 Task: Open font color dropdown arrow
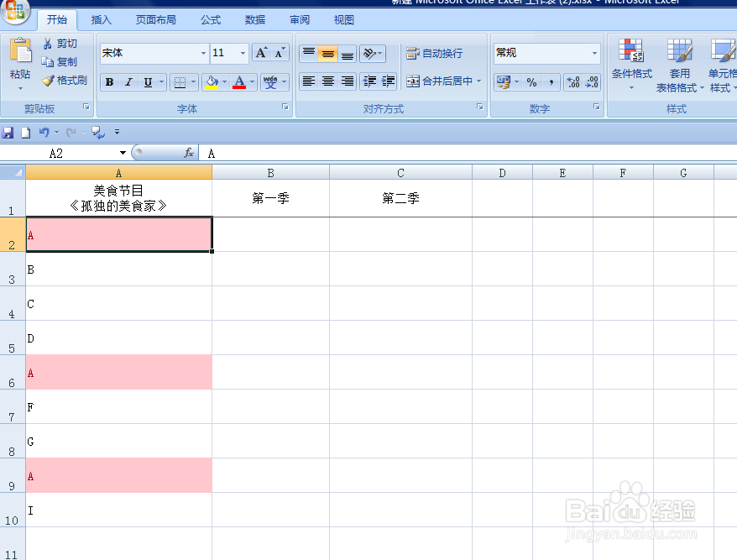pos(252,82)
